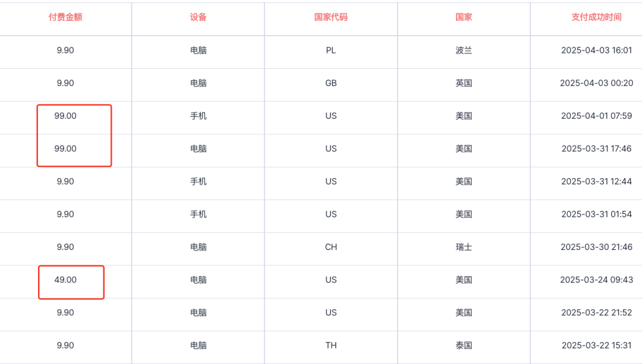
Task: Click the 国家 column header
Action: tap(464, 17)
